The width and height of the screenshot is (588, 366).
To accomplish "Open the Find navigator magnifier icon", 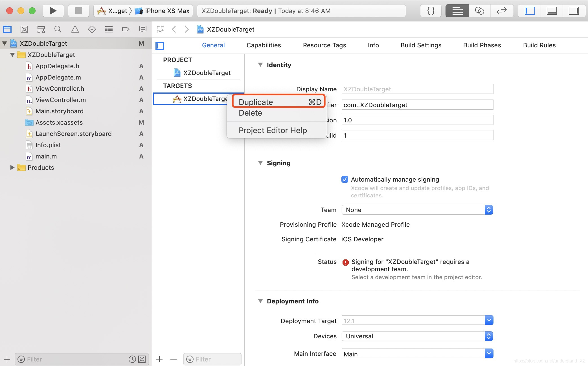I will [58, 29].
